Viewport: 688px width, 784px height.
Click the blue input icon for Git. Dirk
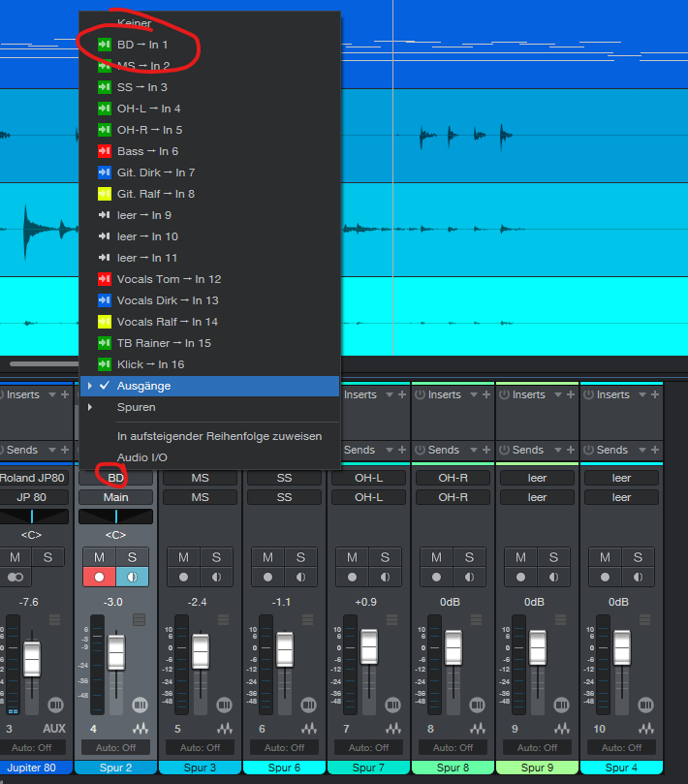click(x=105, y=172)
